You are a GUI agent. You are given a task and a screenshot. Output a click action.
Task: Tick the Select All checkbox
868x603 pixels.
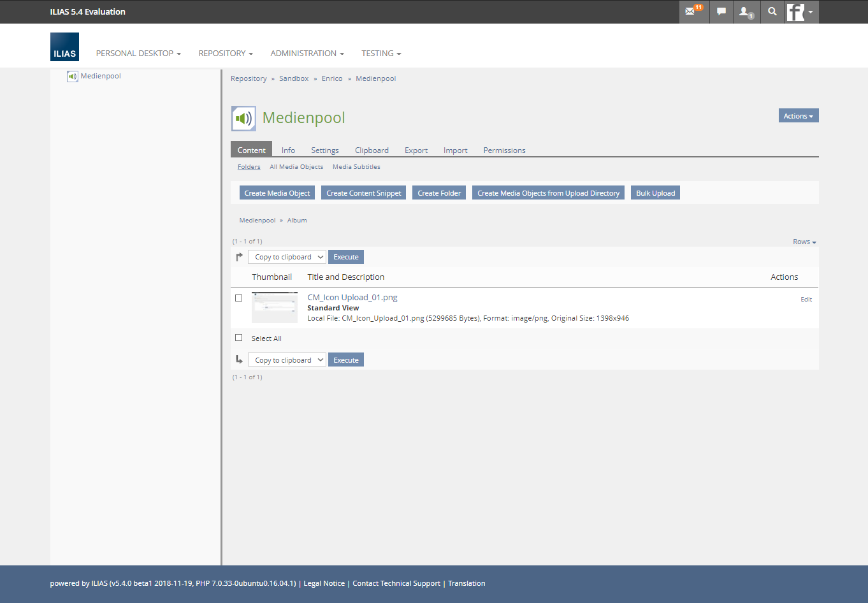point(239,338)
